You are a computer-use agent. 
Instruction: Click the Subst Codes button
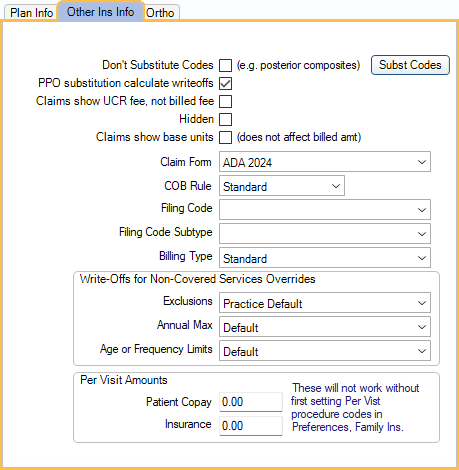410,65
